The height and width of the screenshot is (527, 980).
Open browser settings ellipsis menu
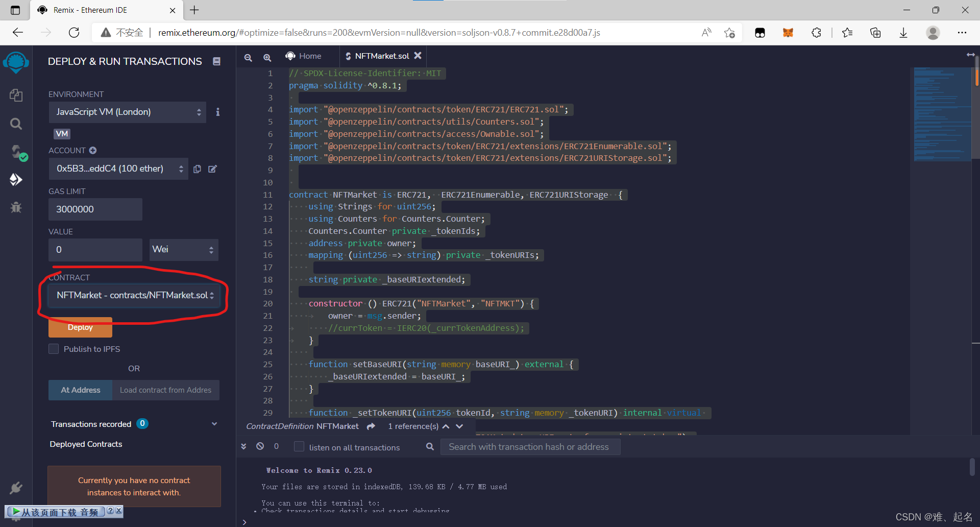point(962,33)
